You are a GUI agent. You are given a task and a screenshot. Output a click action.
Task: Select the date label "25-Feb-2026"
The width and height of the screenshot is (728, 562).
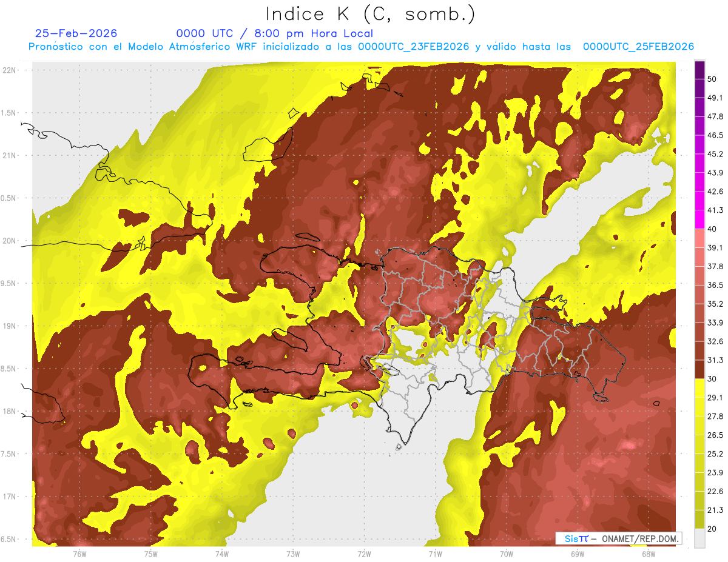[x=76, y=33]
